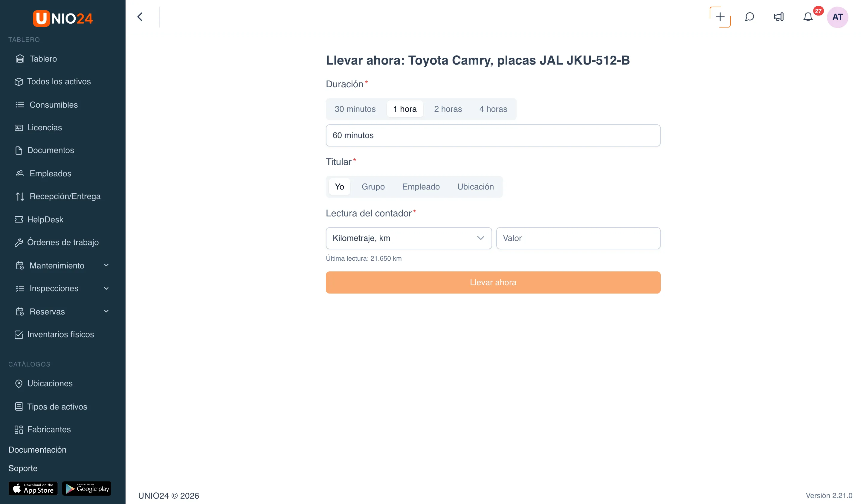Open Todos los activos
This screenshot has width=861, height=504.
[53, 82]
